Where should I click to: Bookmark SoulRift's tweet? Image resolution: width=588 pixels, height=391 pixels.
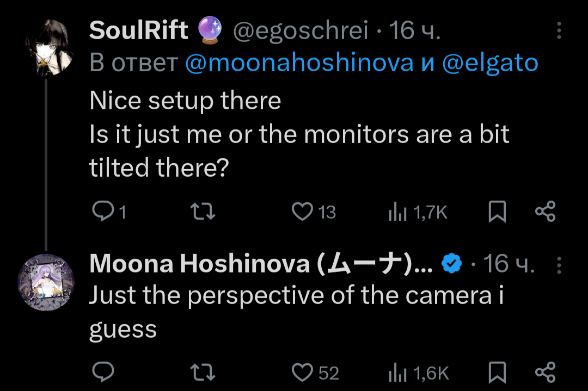pyautogui.click(x=497, y=212)
